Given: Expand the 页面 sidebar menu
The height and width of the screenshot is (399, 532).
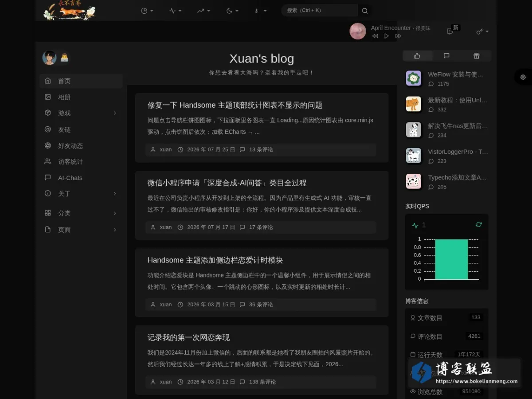Looking at the screenshot, I should click(81, 230).
